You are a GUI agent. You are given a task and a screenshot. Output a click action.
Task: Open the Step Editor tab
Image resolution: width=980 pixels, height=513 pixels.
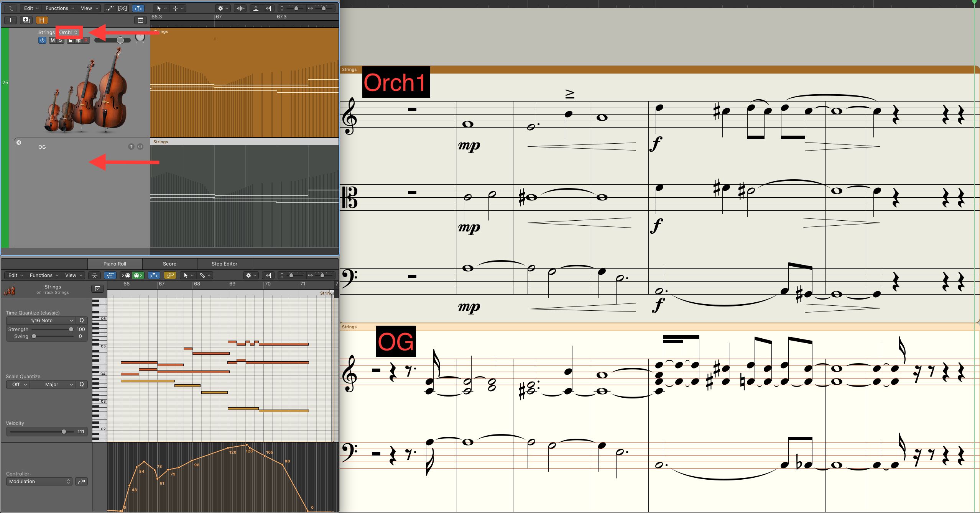pos(224,264)
